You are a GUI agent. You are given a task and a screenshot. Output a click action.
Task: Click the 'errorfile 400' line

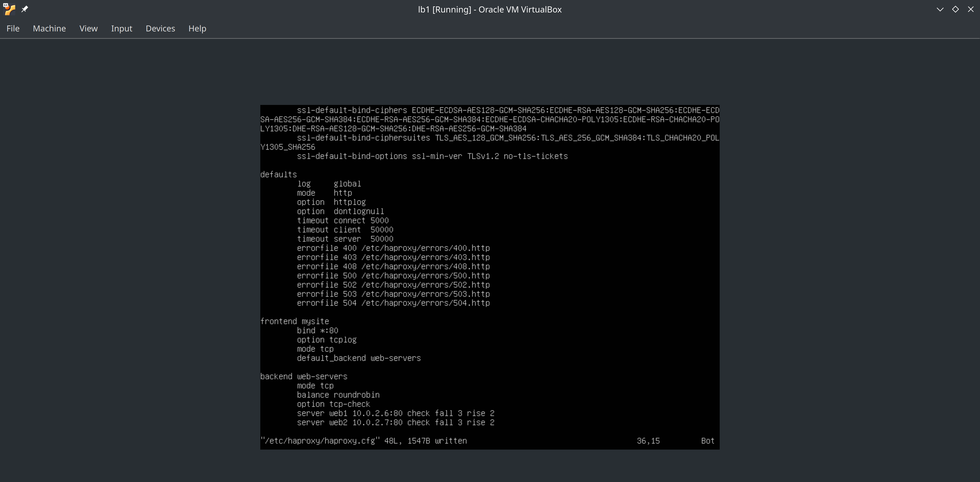pos(393,248)
